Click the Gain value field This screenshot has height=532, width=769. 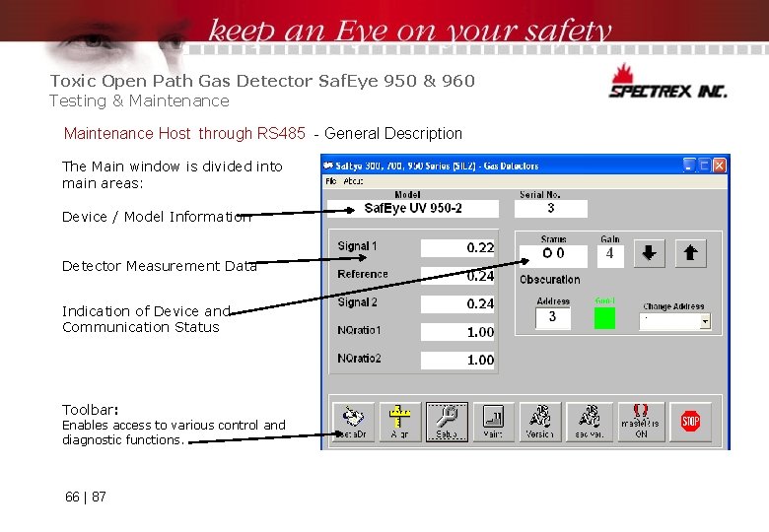click(610, 256)
